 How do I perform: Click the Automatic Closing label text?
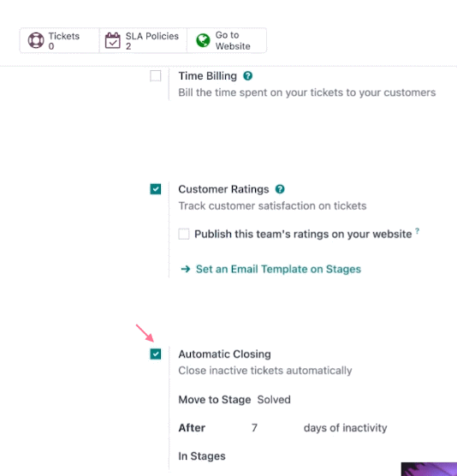(x=224, y=354)
